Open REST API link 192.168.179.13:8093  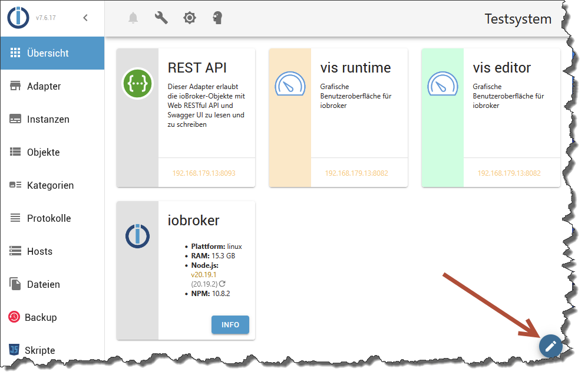pyautogui.click(x=204, y=173)
